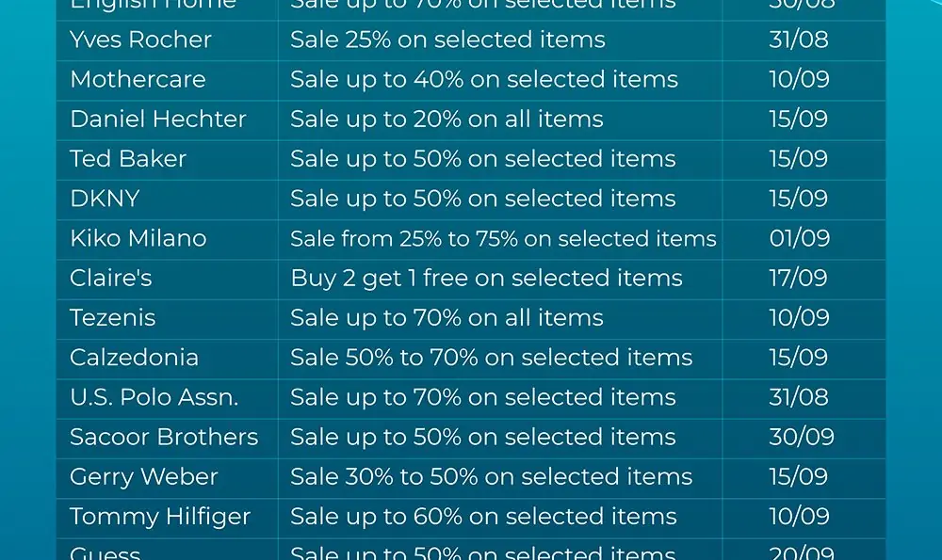942x560 pixels.
Task: Select the "Buy 2 get 1 free" offer
Action: 486,279
